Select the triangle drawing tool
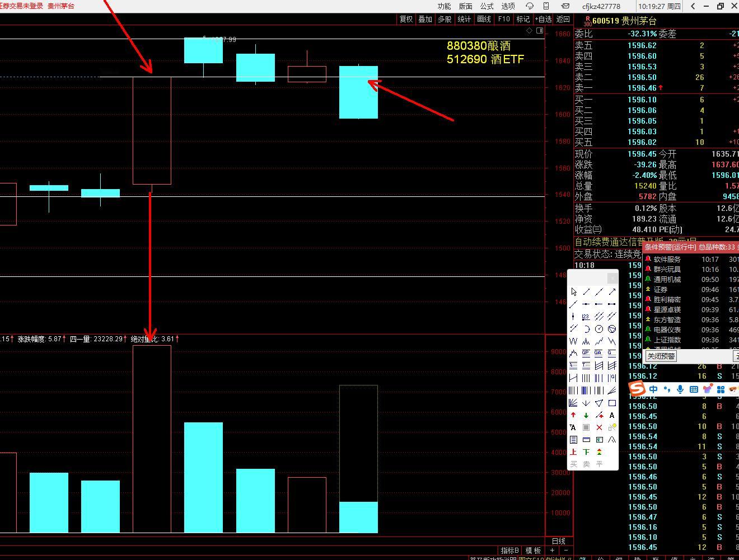This screenshot has width=739, height=560. (x=599, y=403)
